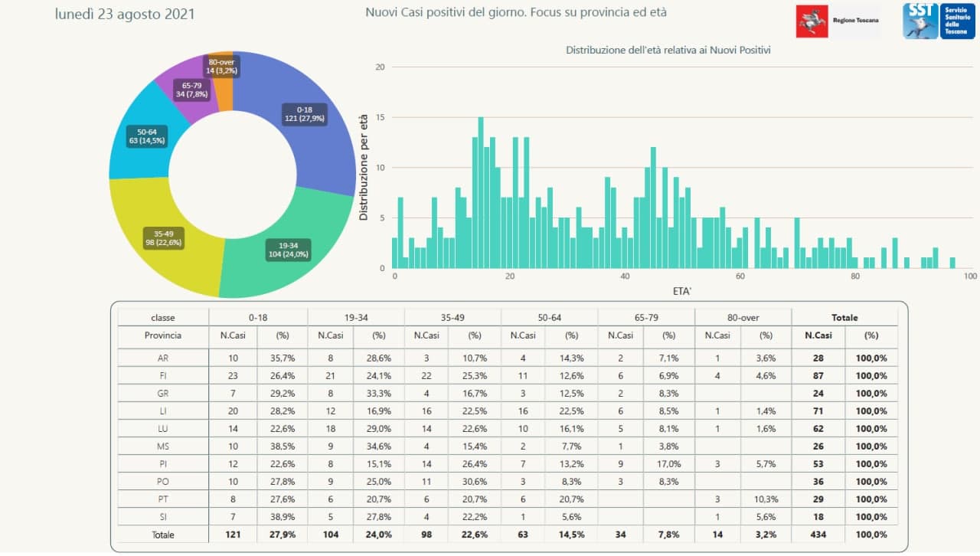Click the tallest histogram bar near age 15
The image size is (980, 556).
[x=481, y=191]
